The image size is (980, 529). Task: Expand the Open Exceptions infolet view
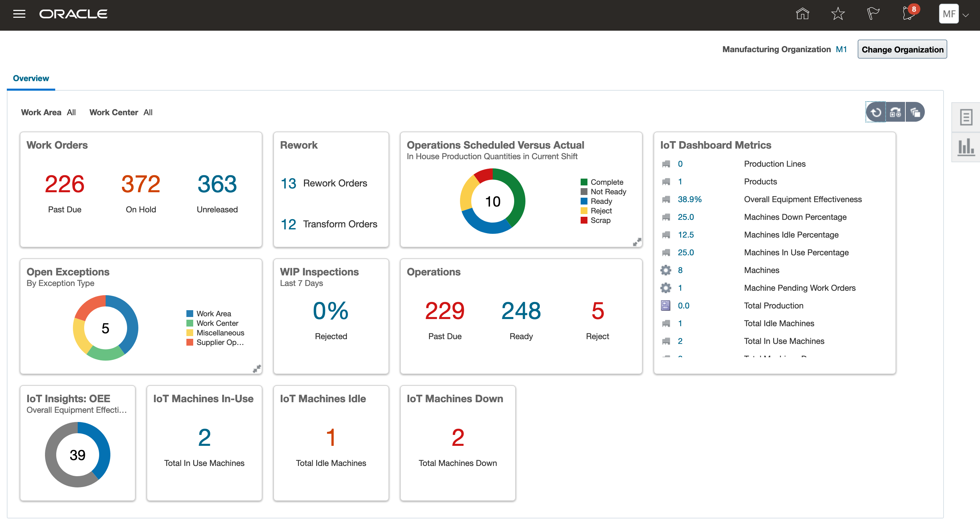(257, 368)
